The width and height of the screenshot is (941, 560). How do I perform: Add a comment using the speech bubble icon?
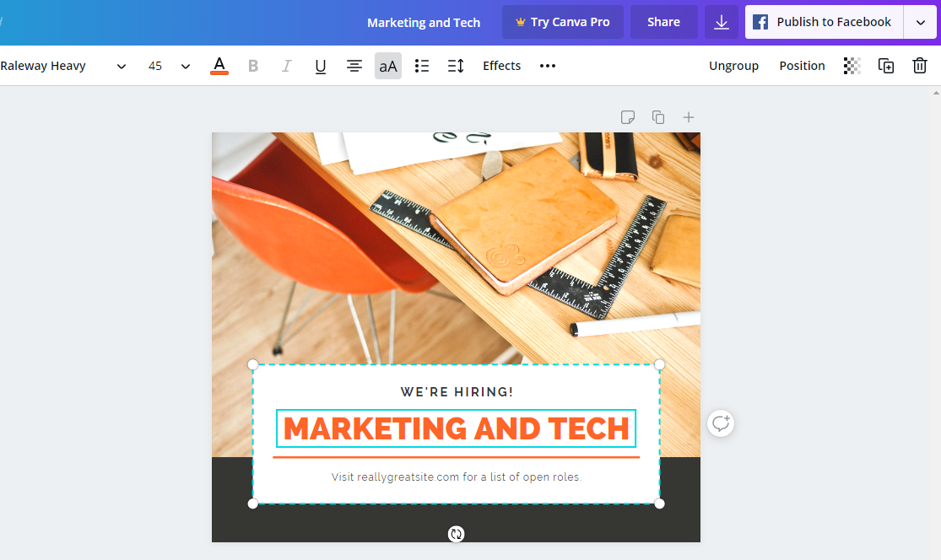click(x=721, y=423)
